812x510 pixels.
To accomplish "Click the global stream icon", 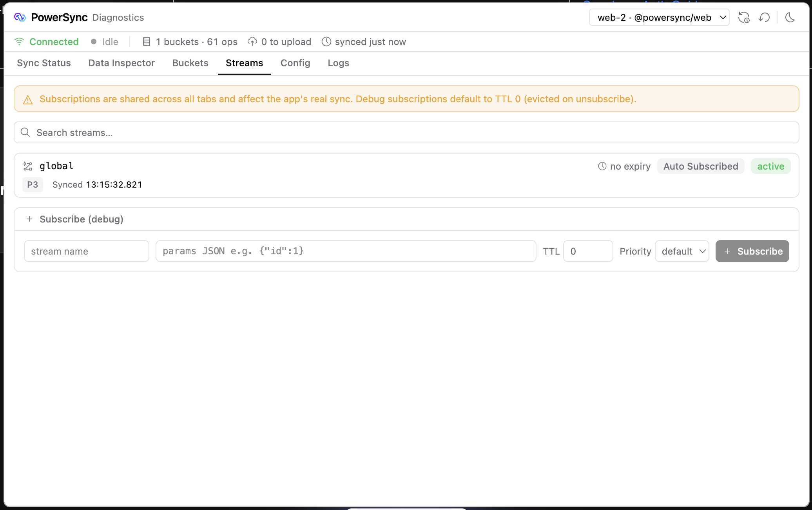I will pos(28,166).
